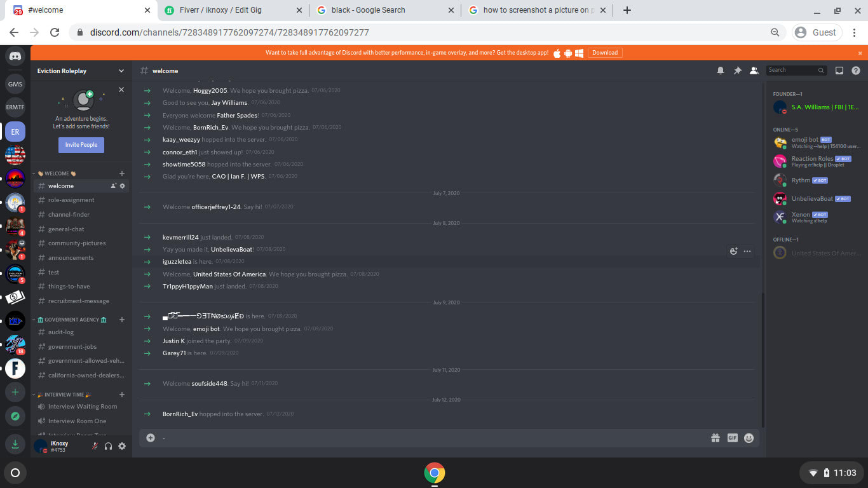This screenshot has width=868, height=488.
Task: Open User Settings gear icon
Action: pos(122,446)
